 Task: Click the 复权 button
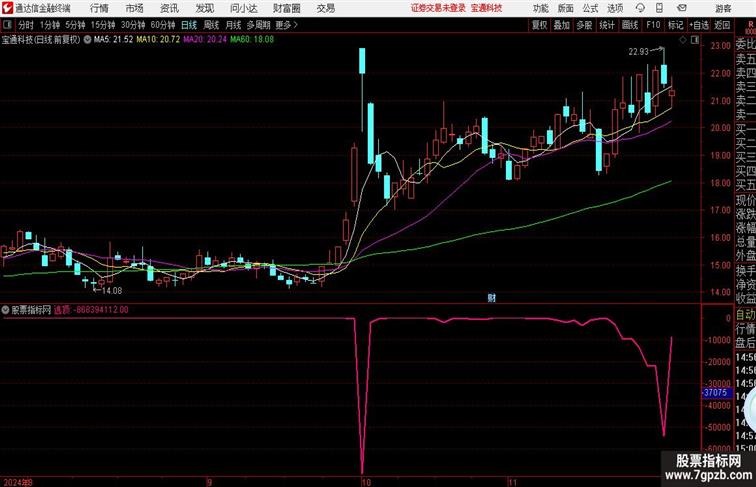click(x=540, y=25)
